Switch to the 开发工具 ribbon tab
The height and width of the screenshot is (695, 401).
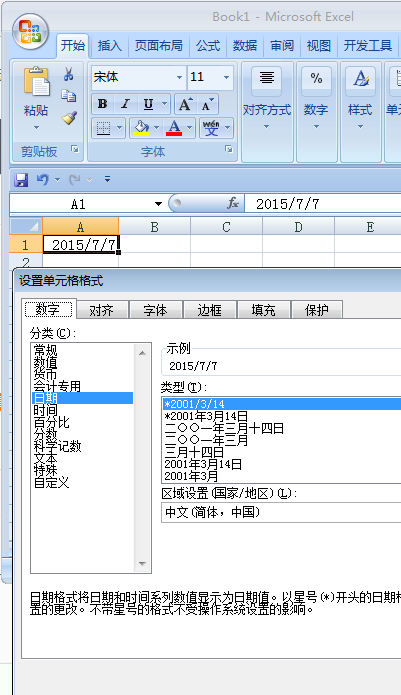coord(368,45)
